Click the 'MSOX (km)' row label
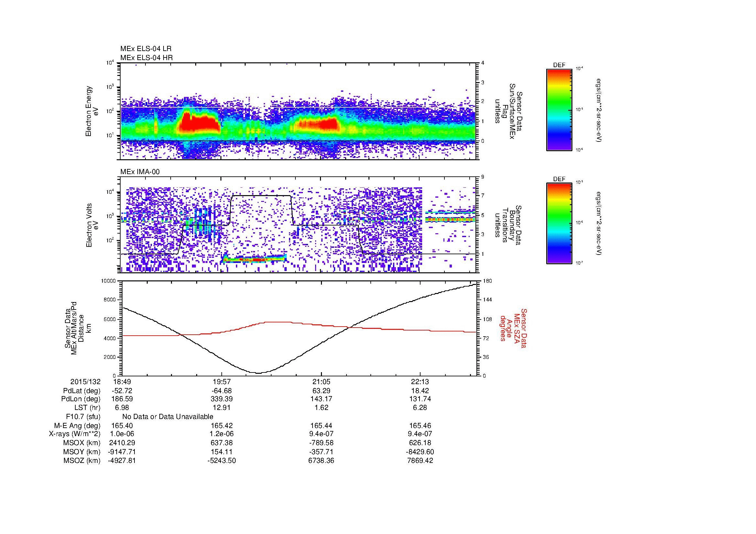 pyautogui.click(x=82, y=443)
